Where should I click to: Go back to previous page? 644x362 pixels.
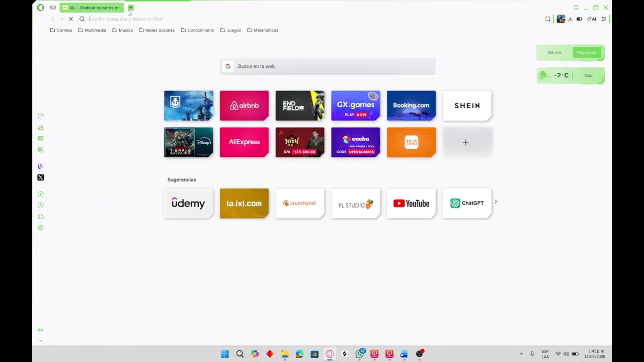(x=52, y=19)
